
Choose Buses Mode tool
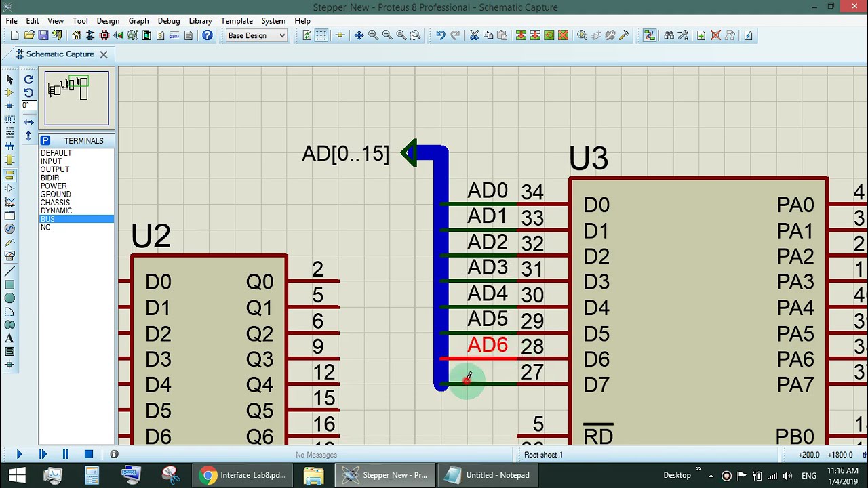coord(9,146)
